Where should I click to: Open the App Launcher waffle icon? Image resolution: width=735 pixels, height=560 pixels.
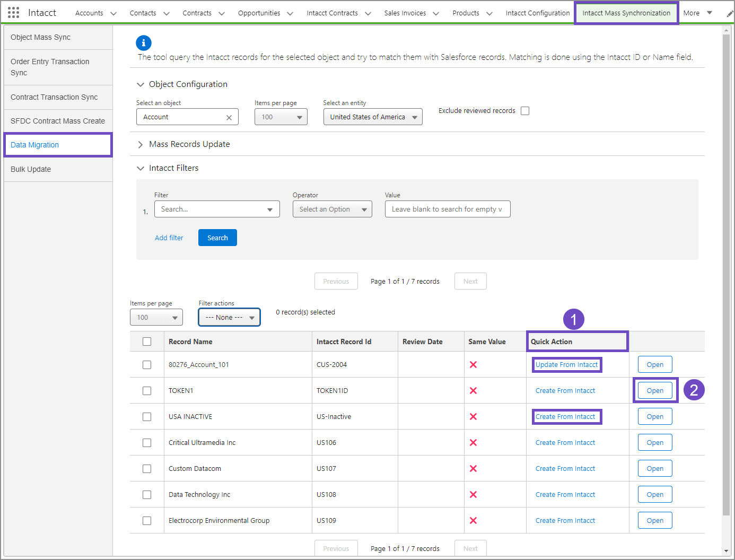13,12
